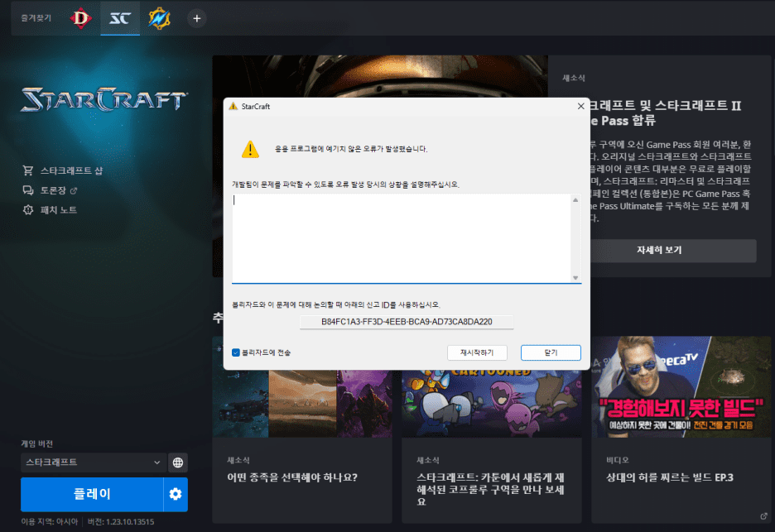Close the StarCraft error dialog with X
The width and height of the screenshot is (775, 532).
coord(580,106)
